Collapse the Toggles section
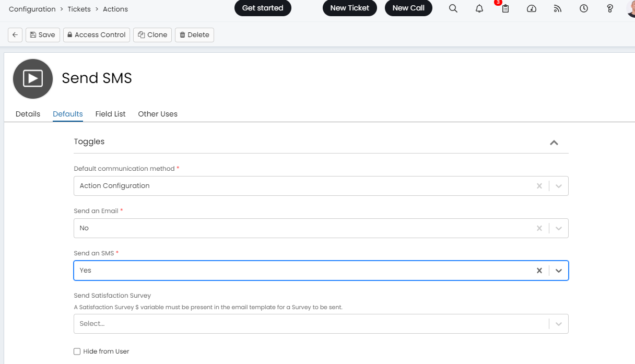Viewport: 635px width, 364px height. pos(554,142)
